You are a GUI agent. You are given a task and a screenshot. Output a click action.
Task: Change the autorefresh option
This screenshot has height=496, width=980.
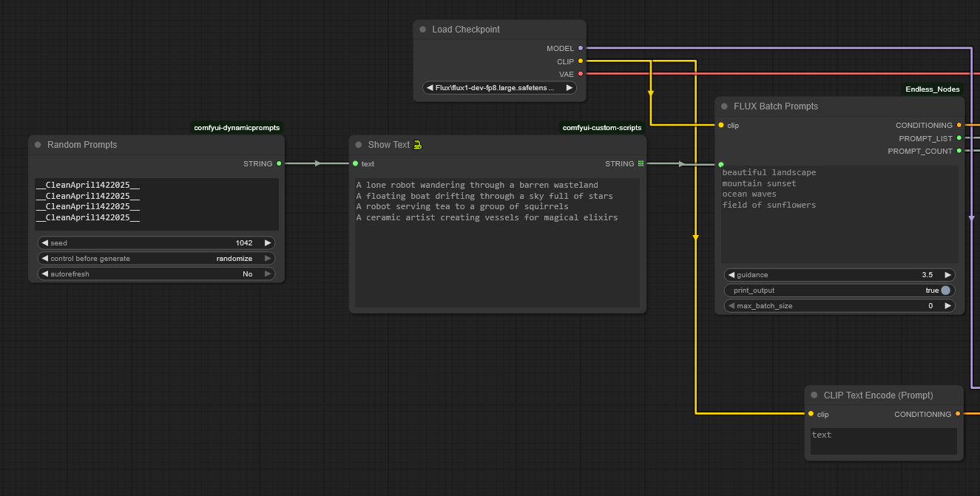(156, 274)
